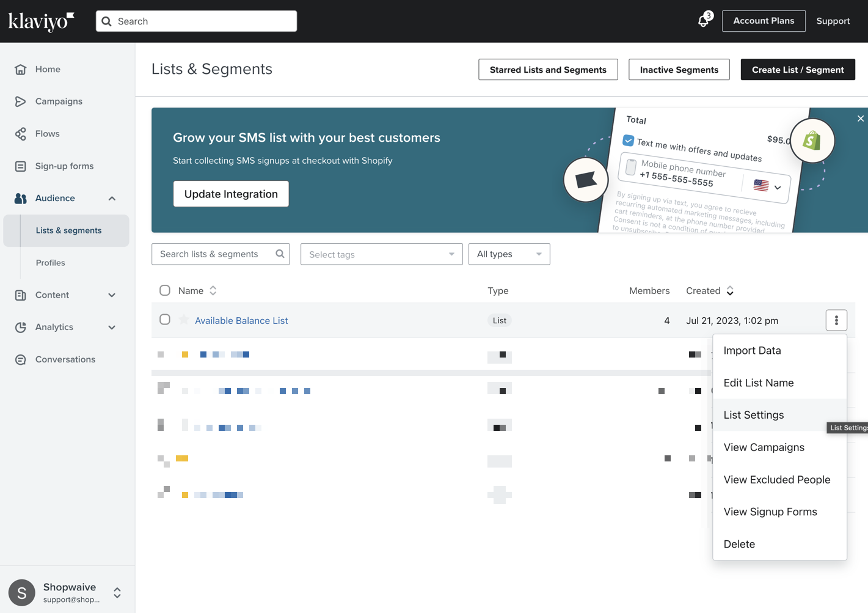Open Conversations in the sidebar
This screenshot has height=613, width=868.
[x=65, y=359]
